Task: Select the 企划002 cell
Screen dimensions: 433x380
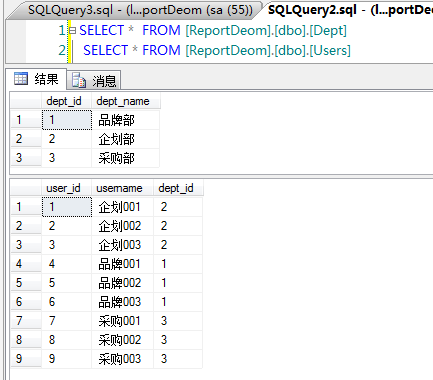Action: 122,226
